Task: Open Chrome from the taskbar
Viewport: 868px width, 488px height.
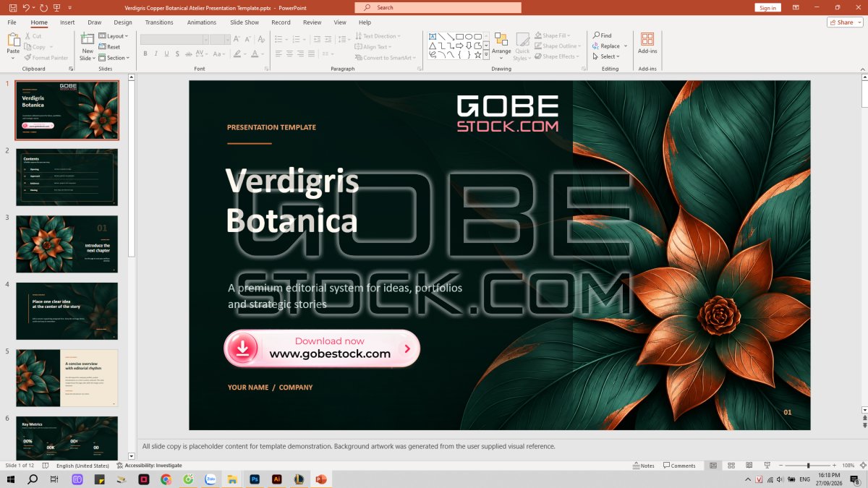Action: 166,479
